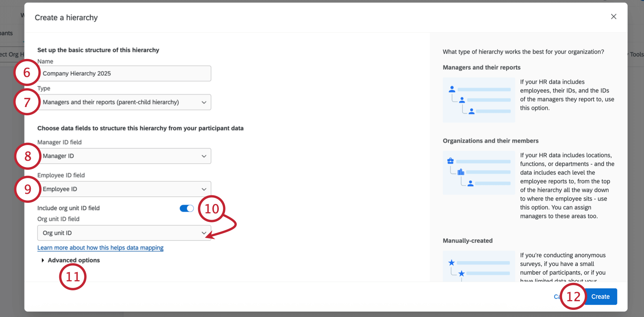The height and width of the screenshot is (317, 644).
Task: Open the Org unit ID field dropdown
Action: point(124,233)
